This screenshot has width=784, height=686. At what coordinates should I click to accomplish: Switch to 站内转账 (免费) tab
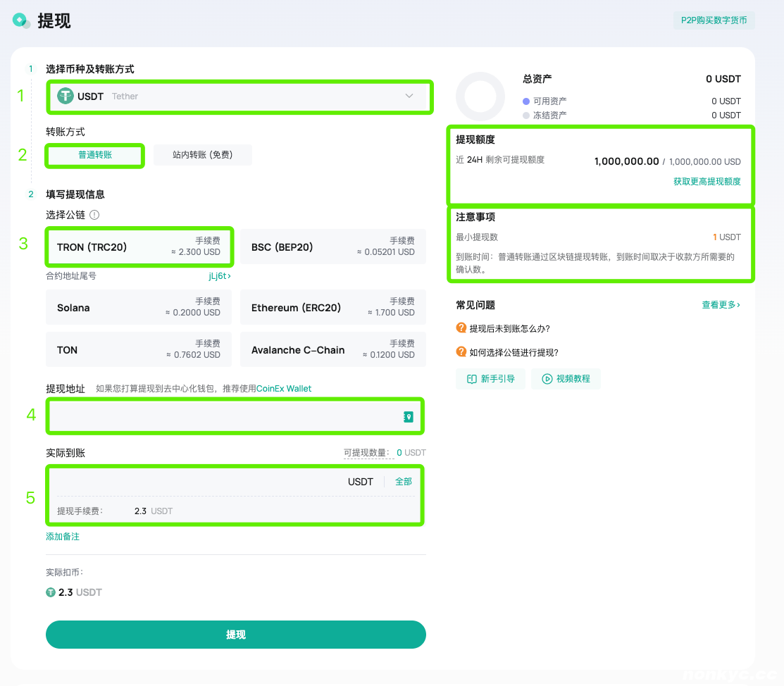coord(202,155)
